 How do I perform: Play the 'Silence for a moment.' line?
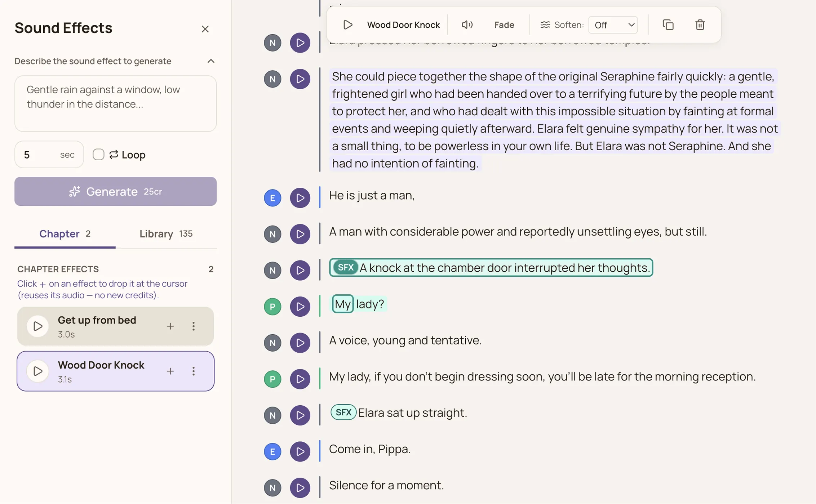[300, 488]
